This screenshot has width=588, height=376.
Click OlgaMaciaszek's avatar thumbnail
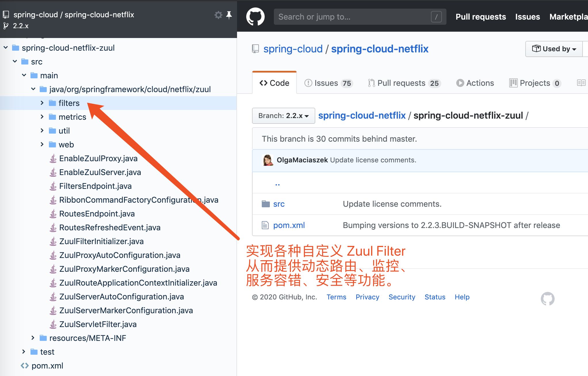(268, 160)
